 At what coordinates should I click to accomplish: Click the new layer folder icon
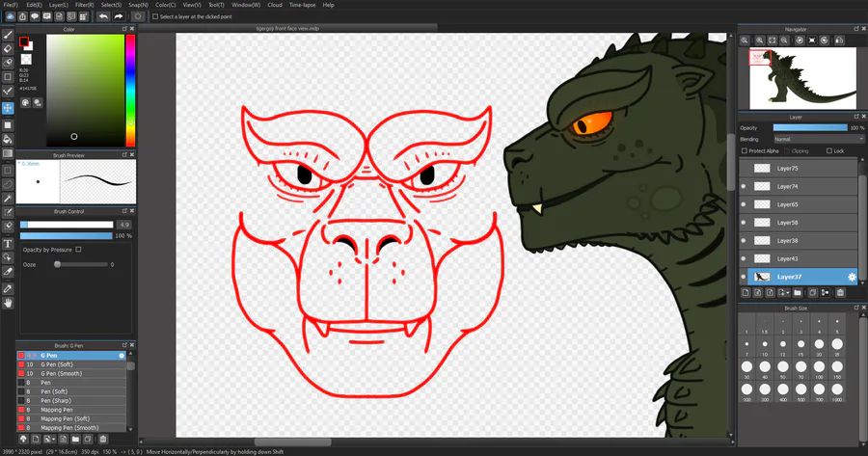tap(798, 293)
